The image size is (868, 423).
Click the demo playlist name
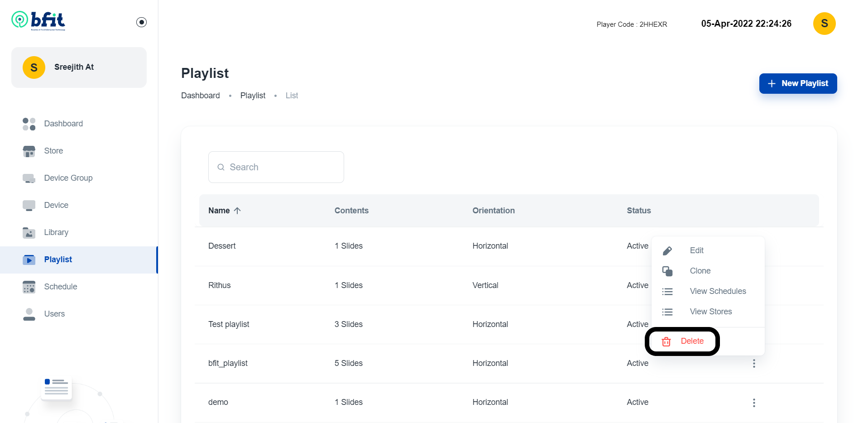click(218, 402)
